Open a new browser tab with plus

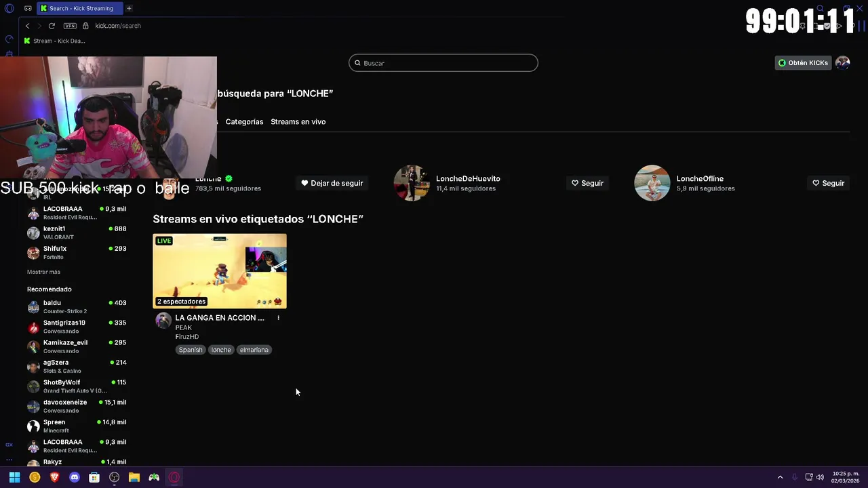[129, 8]
